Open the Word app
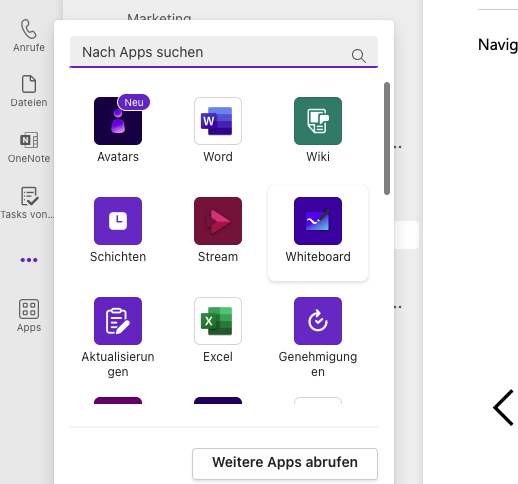The image size is (518, 484). (218, 130)
